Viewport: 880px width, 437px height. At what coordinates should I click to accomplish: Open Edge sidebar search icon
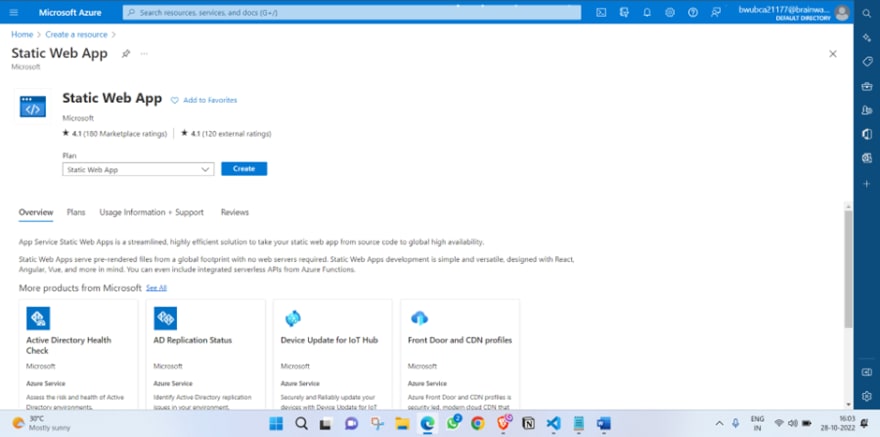click(867, 13)
